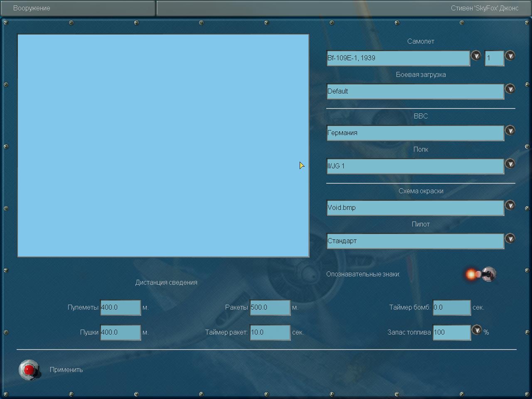This screenshot has height=399, width=532.
Task: Click the Default loadout field
Action: coord(415,91)
